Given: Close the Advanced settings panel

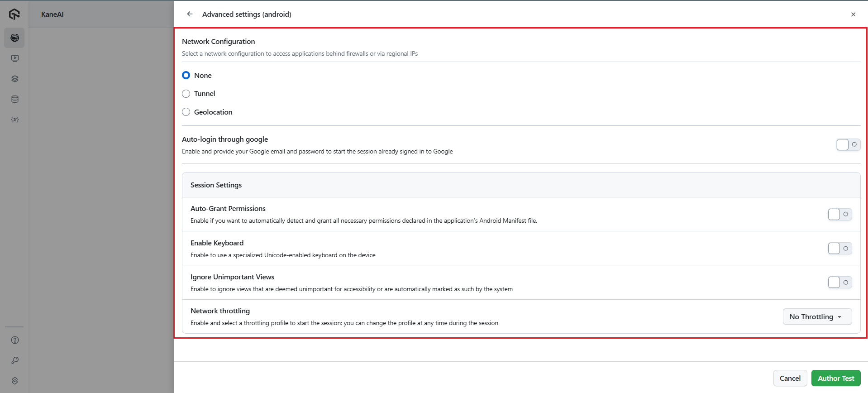Looking at the screenshot, I should pyautogui.click(x=853, y=14).
